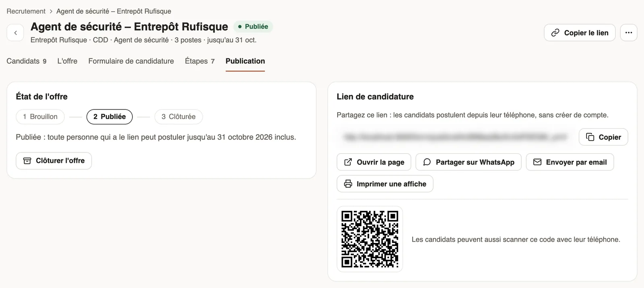Viewport: 644px width, 288px height.
Task: Share via Partager sur WhatsApp
Action: pos(469,162)
